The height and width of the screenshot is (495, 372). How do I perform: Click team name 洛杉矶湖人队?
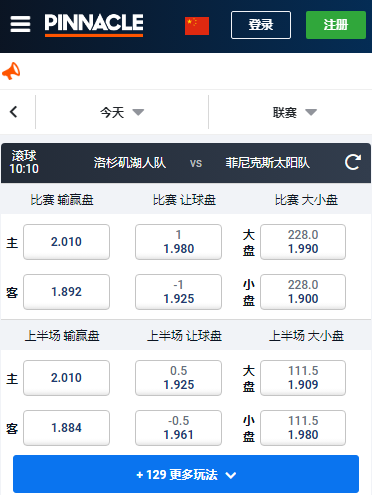[x=130, y=163]
